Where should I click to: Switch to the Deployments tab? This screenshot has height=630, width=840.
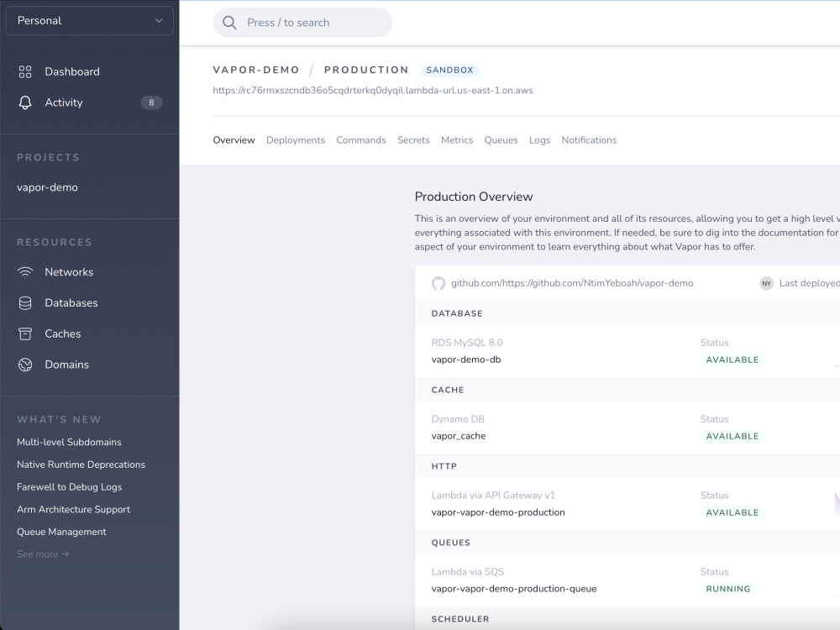(296, 140)
